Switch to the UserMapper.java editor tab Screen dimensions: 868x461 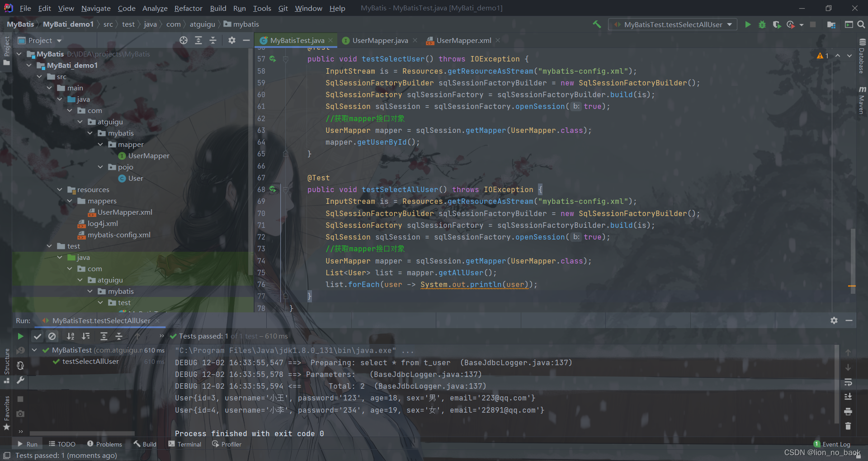coord(380,40)
